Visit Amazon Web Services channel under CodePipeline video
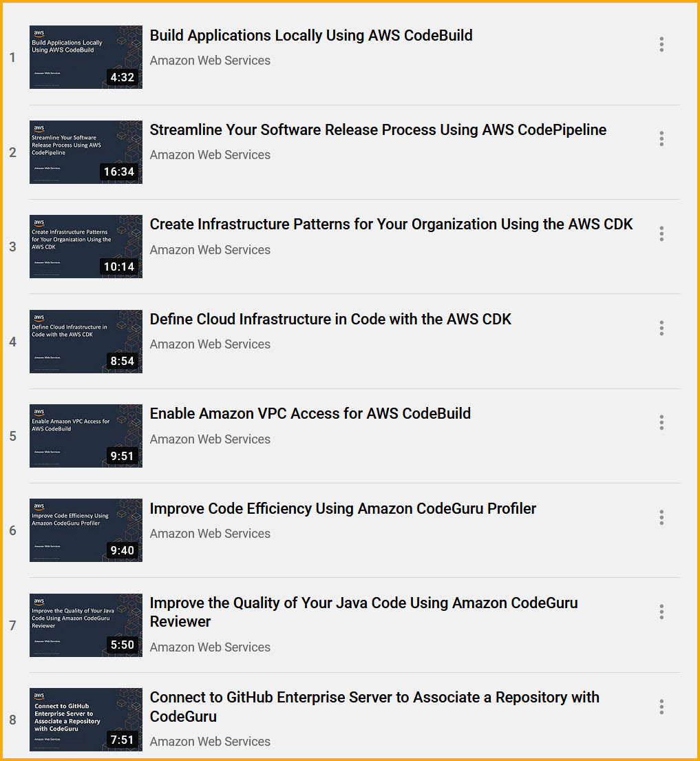The image size is (700, 761). pos(210,155)
